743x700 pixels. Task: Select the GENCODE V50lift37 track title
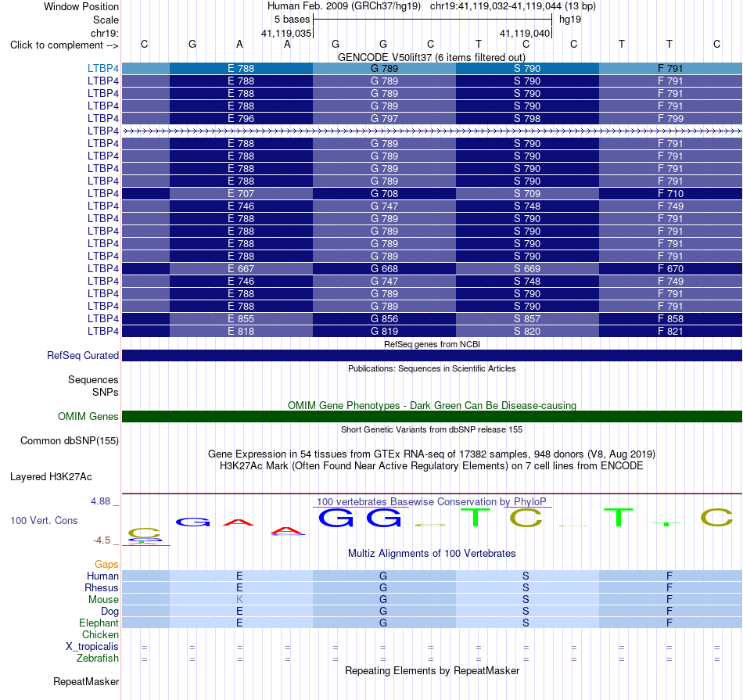[x=431, y=57]
